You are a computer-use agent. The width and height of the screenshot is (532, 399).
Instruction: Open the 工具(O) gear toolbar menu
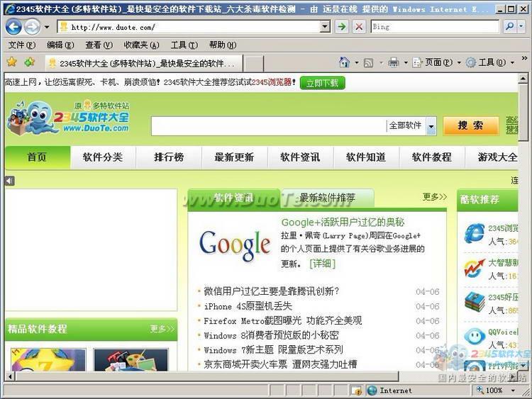tap(490, 62)
